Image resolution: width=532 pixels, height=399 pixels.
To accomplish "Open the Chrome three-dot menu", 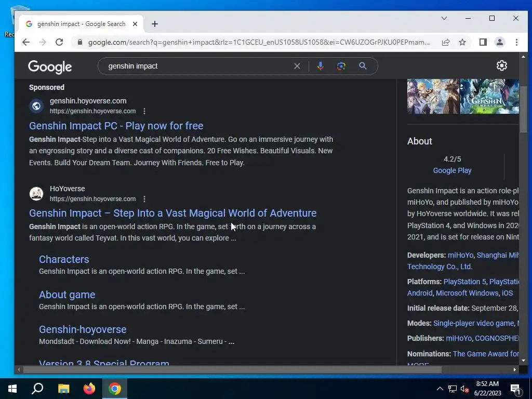I will (x=516, y=42).
